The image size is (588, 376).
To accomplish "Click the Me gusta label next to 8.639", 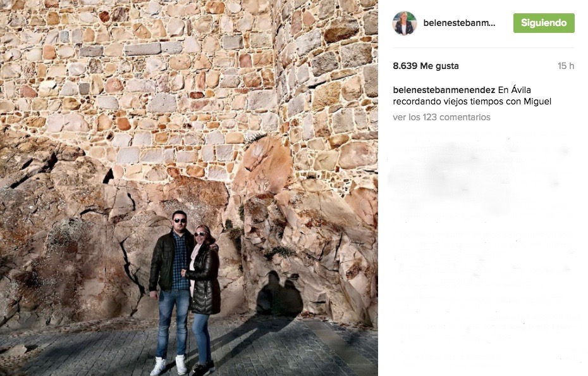I will click(x=439, y=66).
